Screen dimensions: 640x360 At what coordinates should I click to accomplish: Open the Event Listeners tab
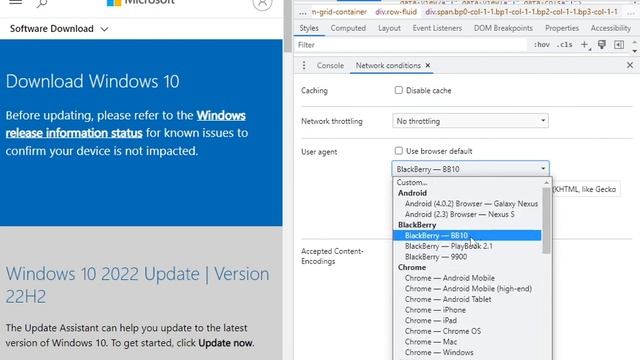(x=437, y=28)
